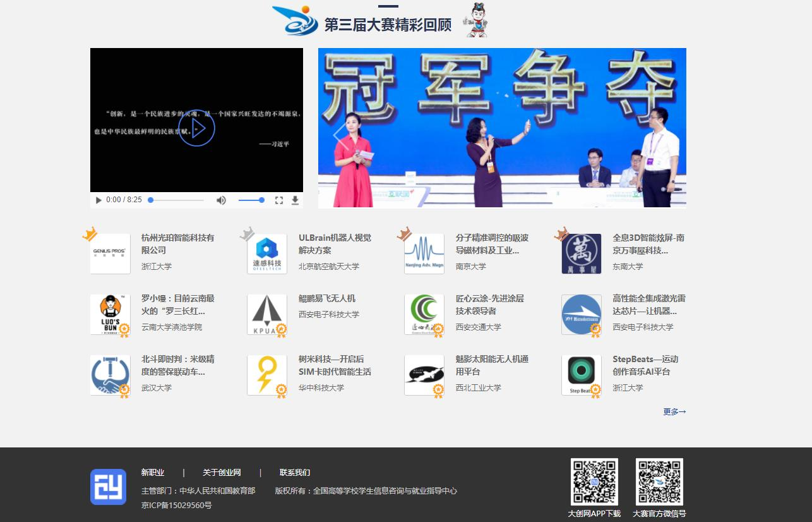Image resolution: width=812 pixels, height=522 pixels.
Task: Click the 大创网APP下载 QR code
Action: click(594, 482)
